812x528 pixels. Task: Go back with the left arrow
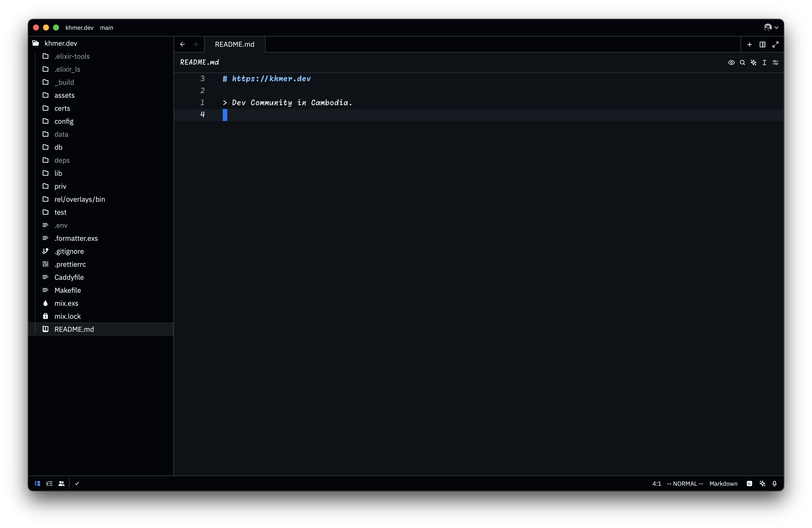click(x=182, y=44)
